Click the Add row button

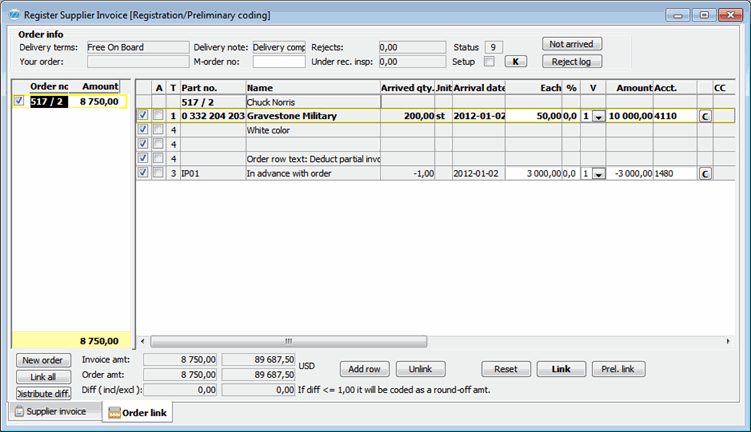click(364, 369)
